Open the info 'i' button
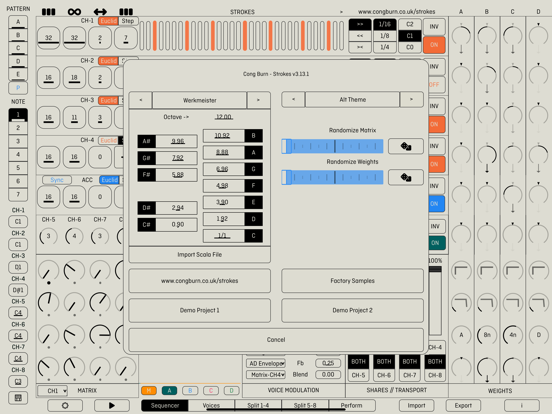Screen dimensions: 552x414 522,406
